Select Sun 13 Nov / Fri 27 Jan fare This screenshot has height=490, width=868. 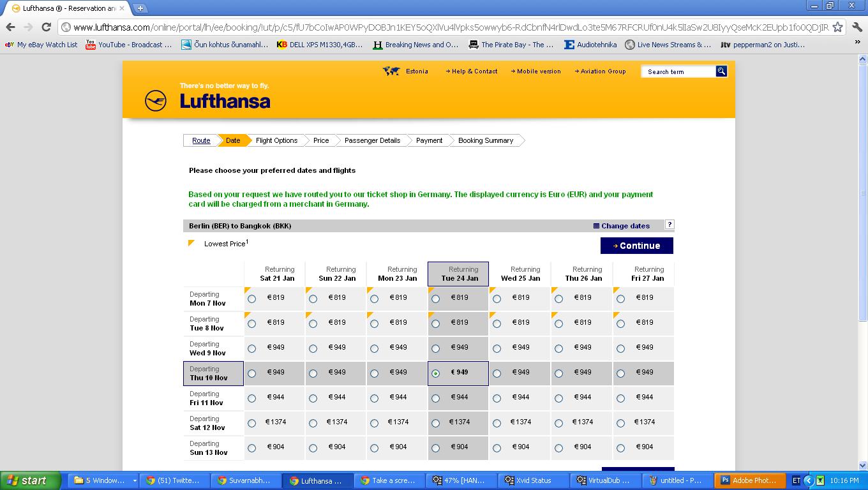(620, 448)
